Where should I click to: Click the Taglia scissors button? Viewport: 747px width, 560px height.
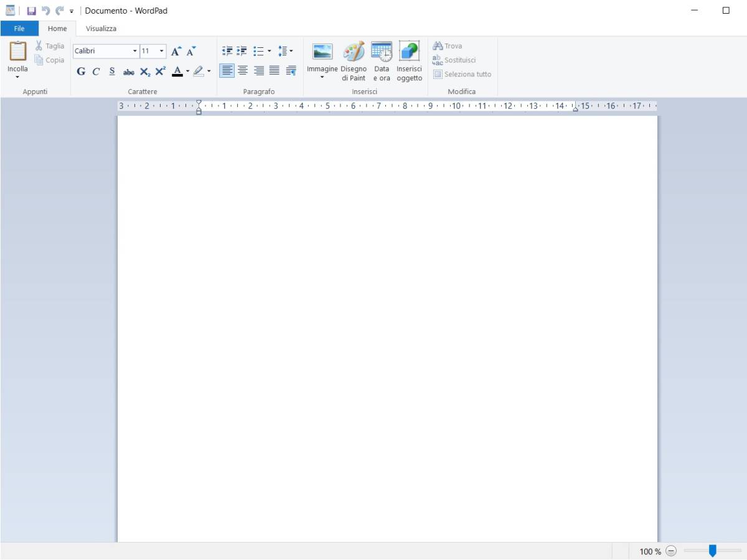(49, 46)
